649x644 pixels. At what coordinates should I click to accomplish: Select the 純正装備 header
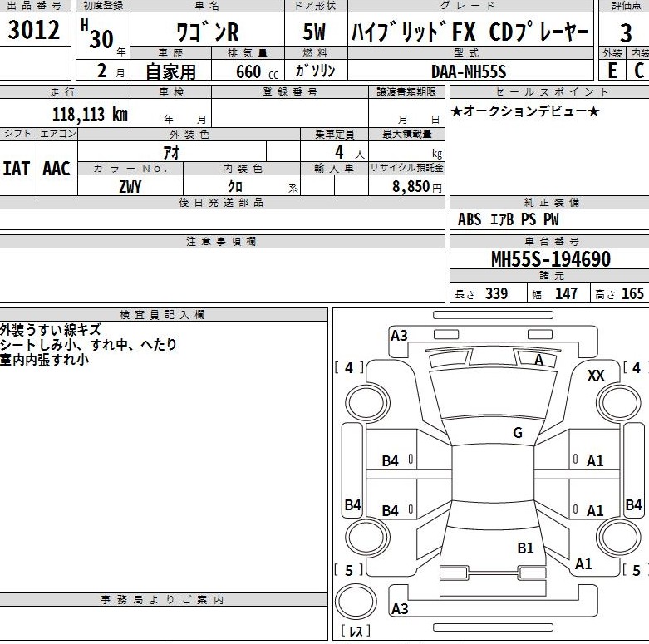551,203
